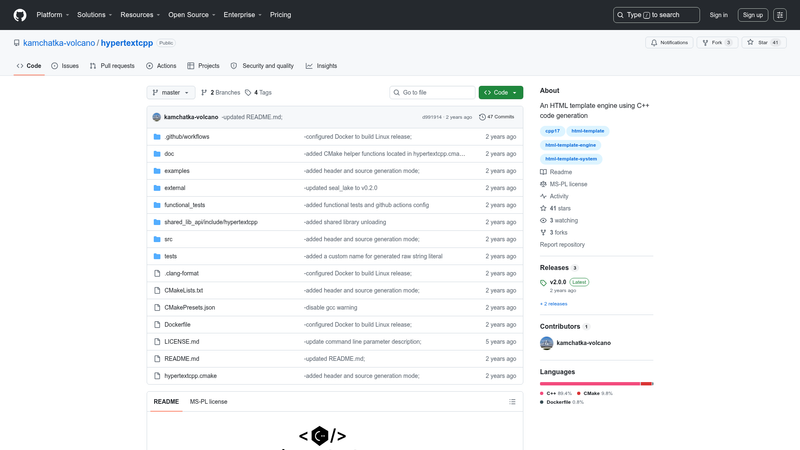Click the Sign up button
This screenshot has width=800, height=450.
click(753, 15)
